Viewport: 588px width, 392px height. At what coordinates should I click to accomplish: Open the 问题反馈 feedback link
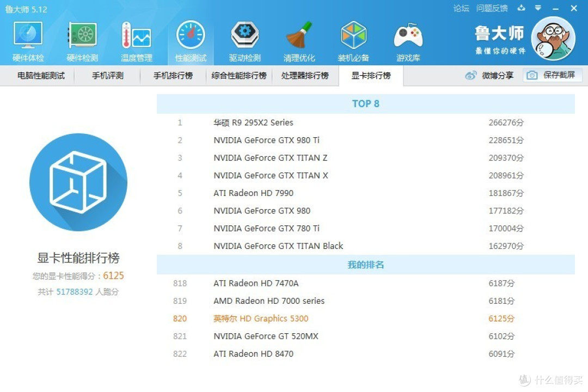tap(492, 8)
